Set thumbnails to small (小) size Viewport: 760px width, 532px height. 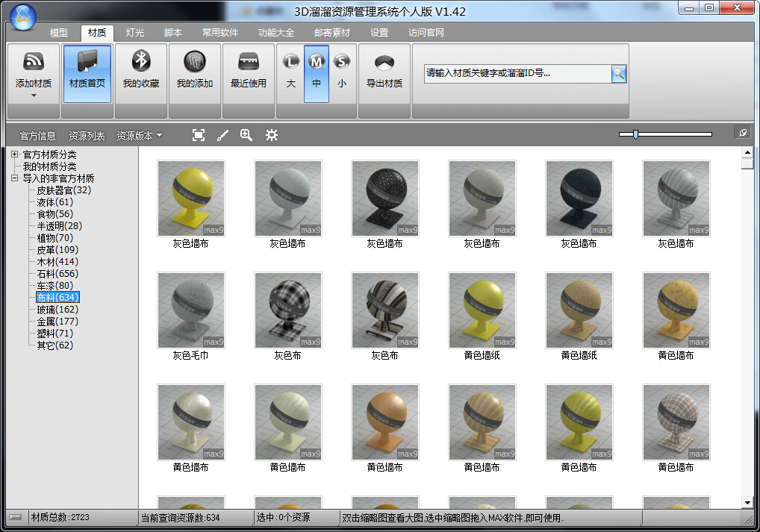(342, 74)
